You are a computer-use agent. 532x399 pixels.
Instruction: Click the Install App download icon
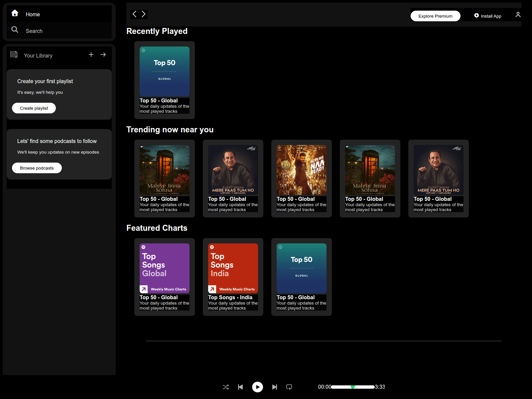pos(476,15)
